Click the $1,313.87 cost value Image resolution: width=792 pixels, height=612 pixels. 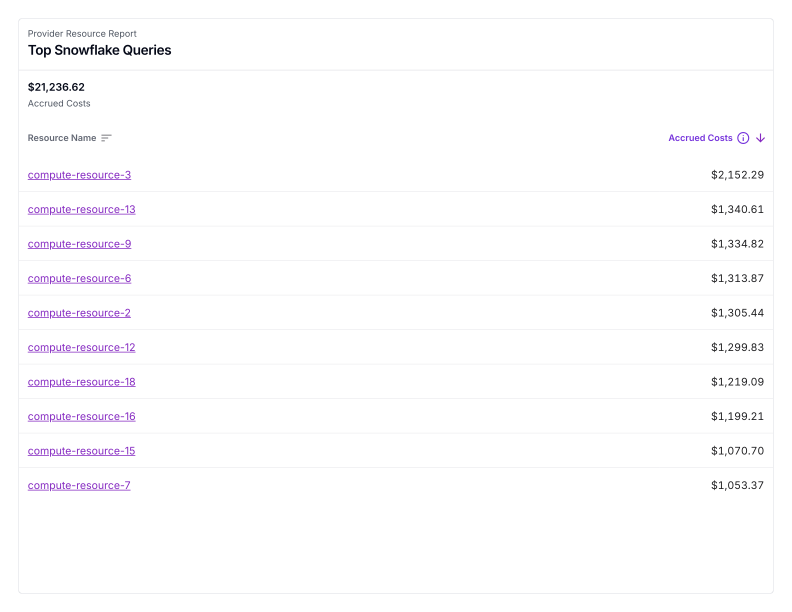pyautogui.click(x=737, y=278)
